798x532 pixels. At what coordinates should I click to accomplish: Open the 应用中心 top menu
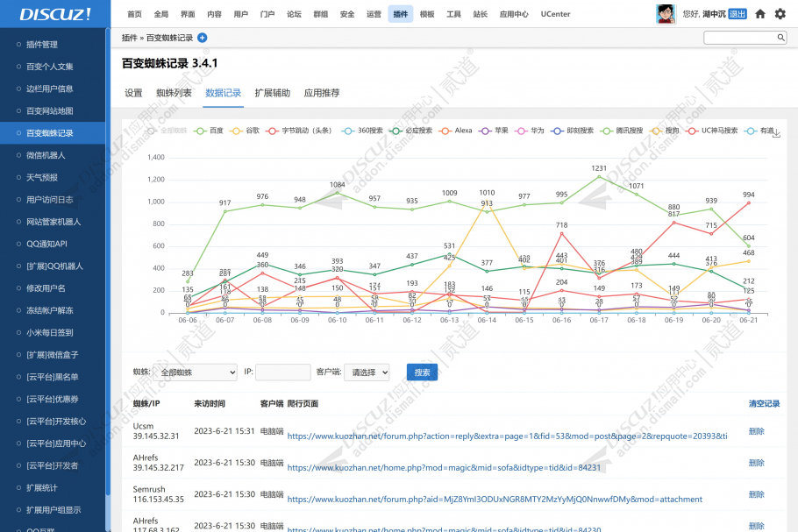pyautogui.click(x=514, y=14)
